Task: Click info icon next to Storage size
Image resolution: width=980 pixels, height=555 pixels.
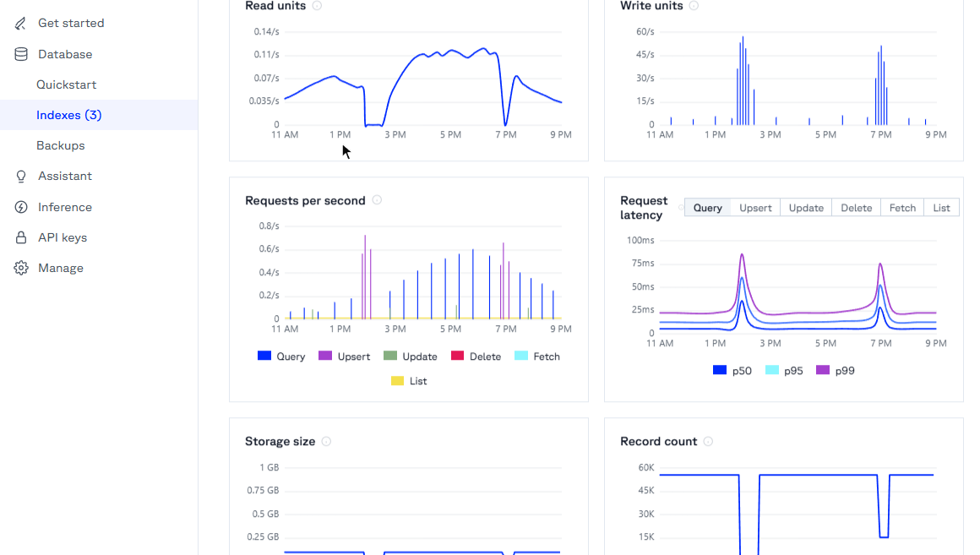Action: click(326, 441)
